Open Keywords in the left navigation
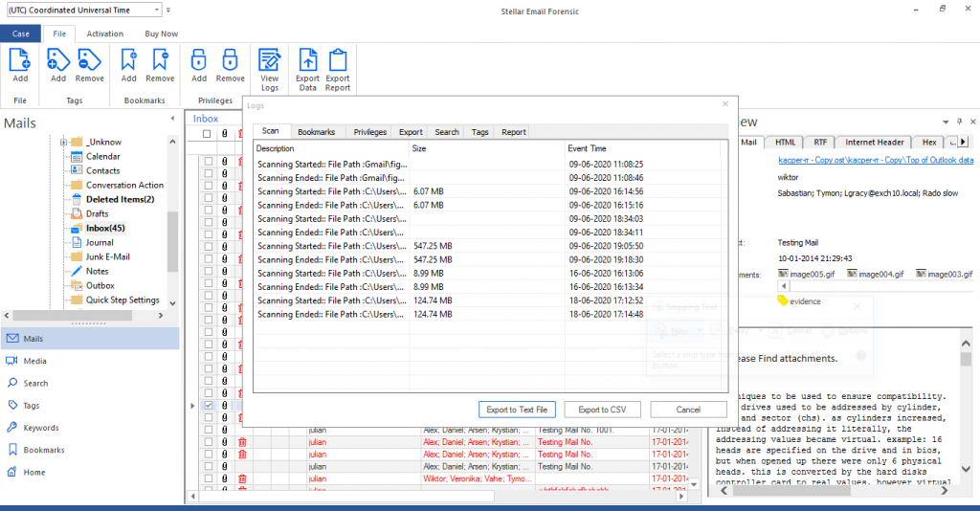 tap(40, 428)
